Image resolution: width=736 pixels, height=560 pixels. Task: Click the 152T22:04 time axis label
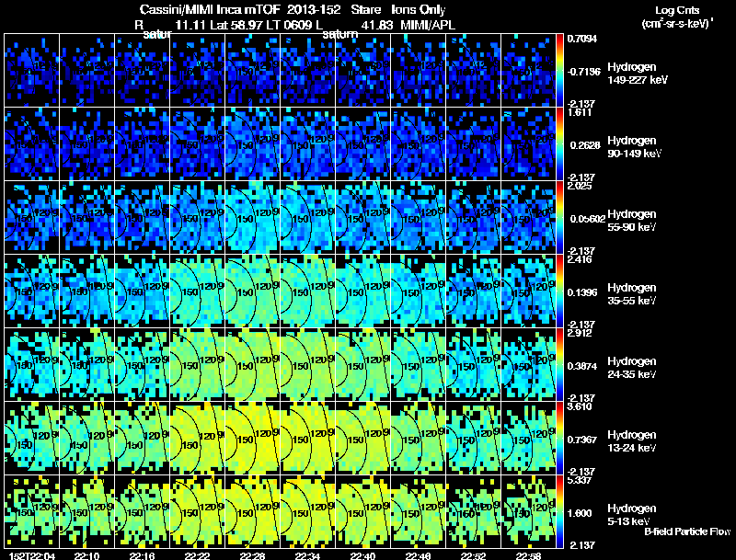32,556
